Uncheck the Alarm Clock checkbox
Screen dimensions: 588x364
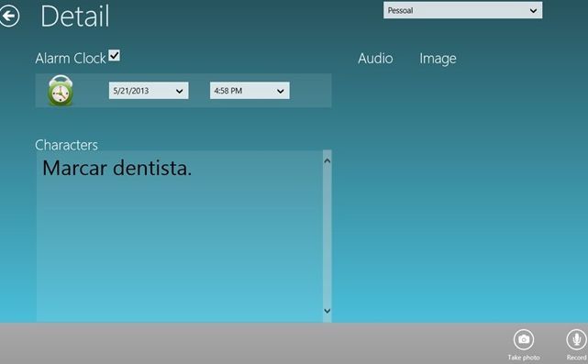[114, 56]
